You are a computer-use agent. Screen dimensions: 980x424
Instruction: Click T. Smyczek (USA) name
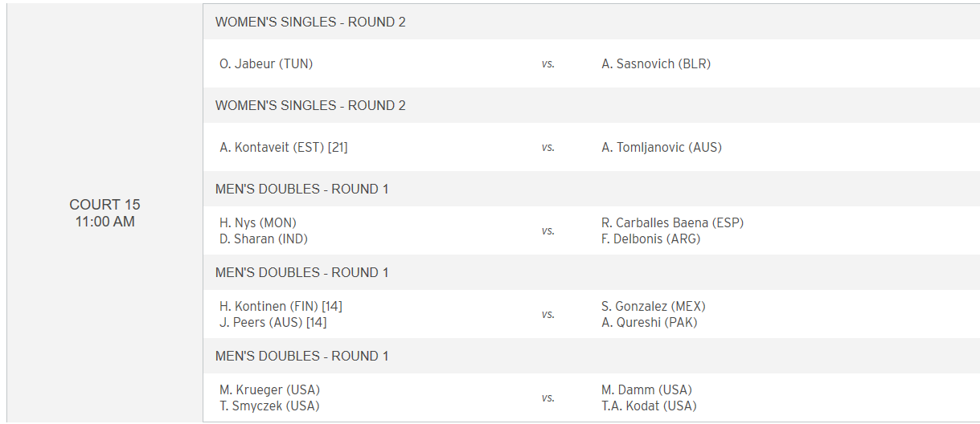[x=269, y=406]
